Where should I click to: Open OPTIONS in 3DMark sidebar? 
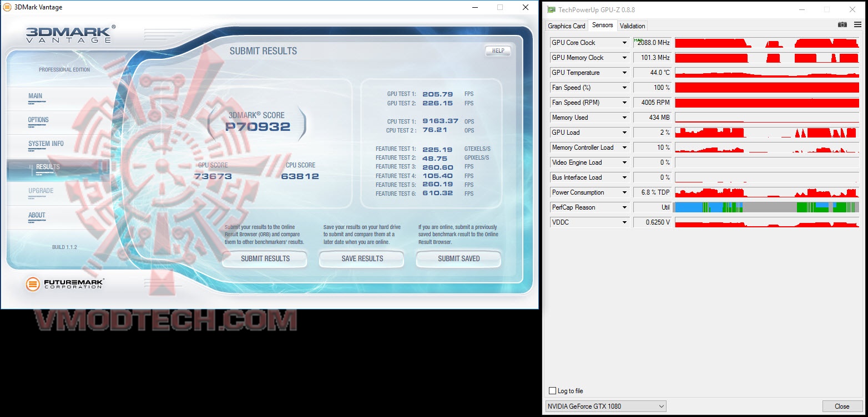pos(38,120)
